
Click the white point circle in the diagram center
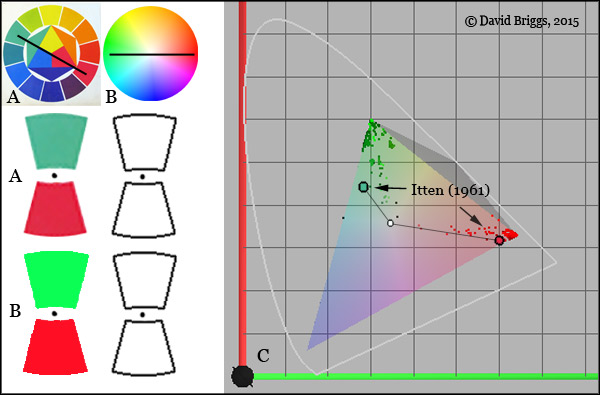pos(390,223)
